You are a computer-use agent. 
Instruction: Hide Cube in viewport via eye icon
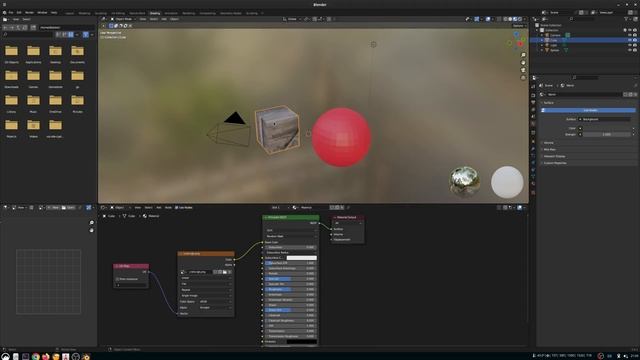(630, 40)
